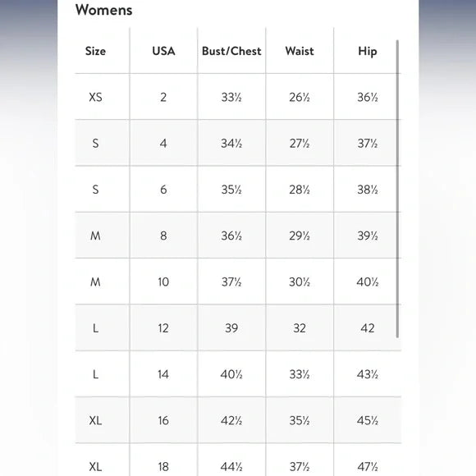Click the vertical scrollbar beside the table
Viewport: 476px width, 476px height.
pos(397,189)
